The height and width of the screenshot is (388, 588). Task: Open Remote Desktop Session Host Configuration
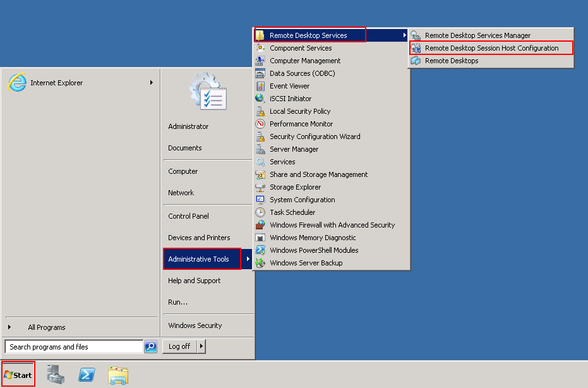click(x=491, y=48)
